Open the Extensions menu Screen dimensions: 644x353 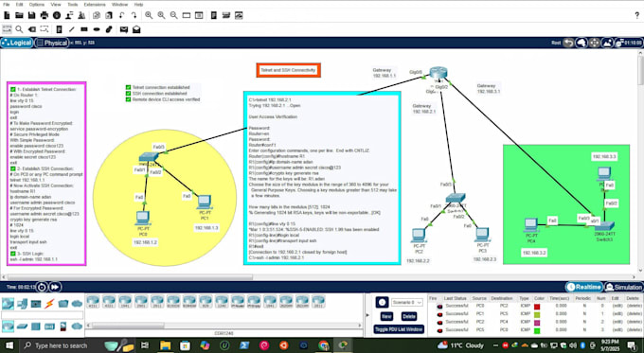tap(95, 5)
